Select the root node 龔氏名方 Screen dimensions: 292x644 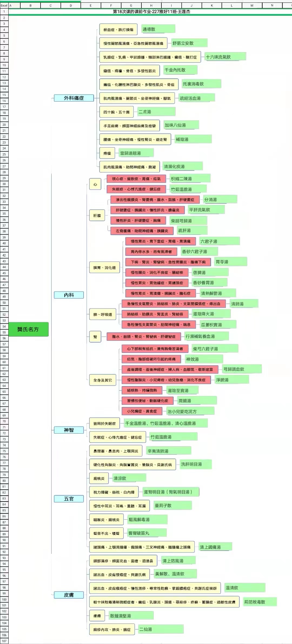click(28, 329)
